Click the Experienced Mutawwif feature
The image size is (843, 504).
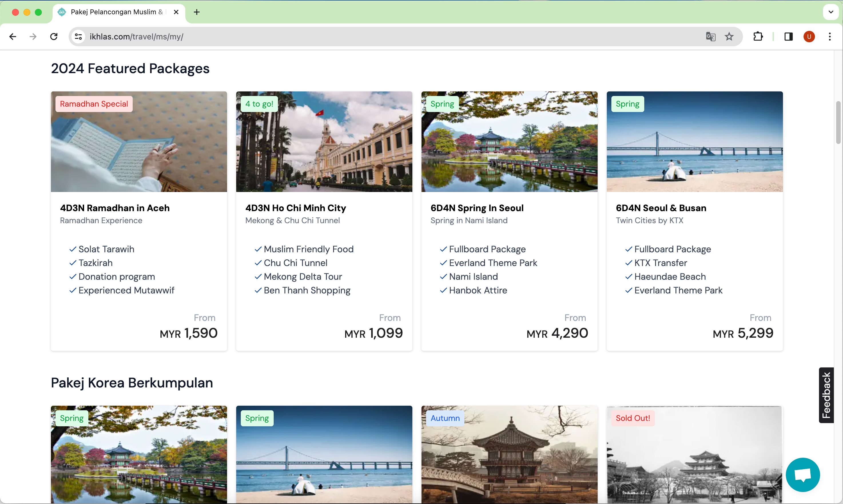coord(126,290)
